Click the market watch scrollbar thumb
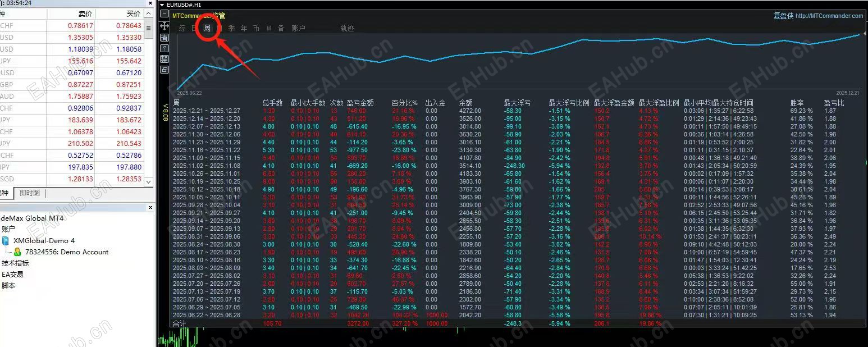 149,28
